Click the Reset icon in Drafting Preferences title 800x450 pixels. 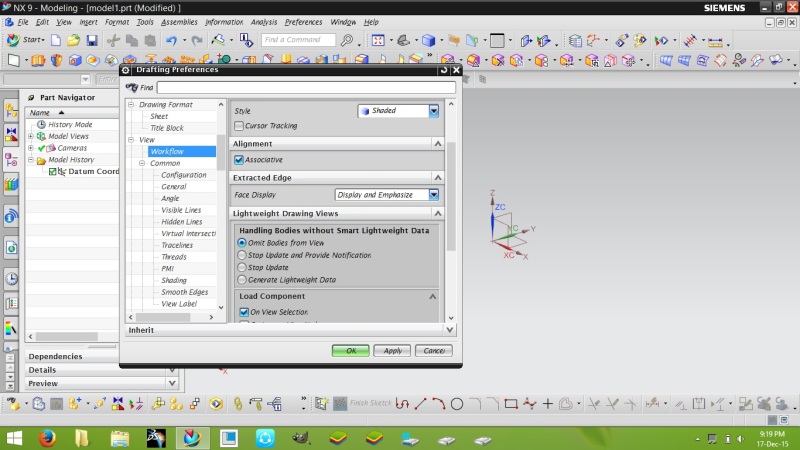443,70
